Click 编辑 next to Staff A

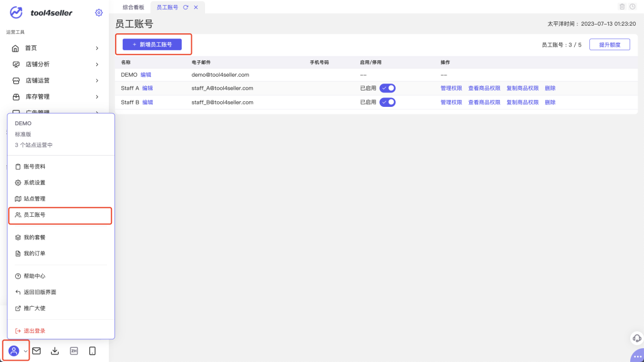point(147,88)
